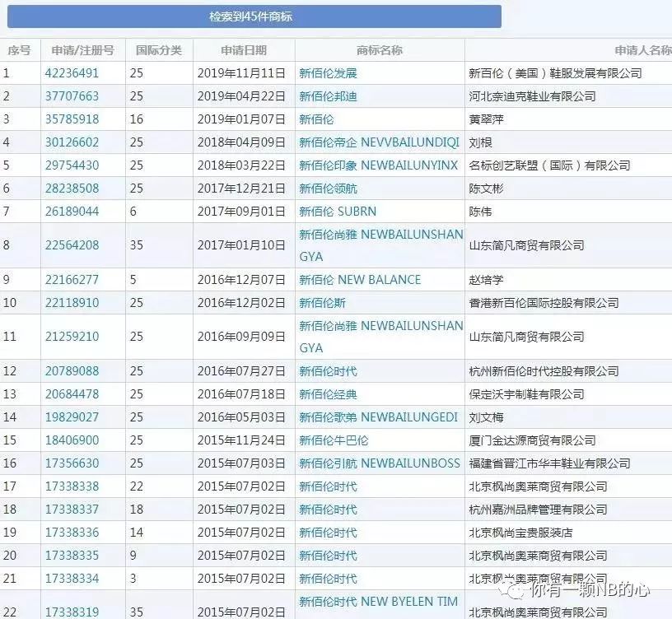672x619 pixels.
Task: Open registration number 20789088
Action: tap(72, 371)
